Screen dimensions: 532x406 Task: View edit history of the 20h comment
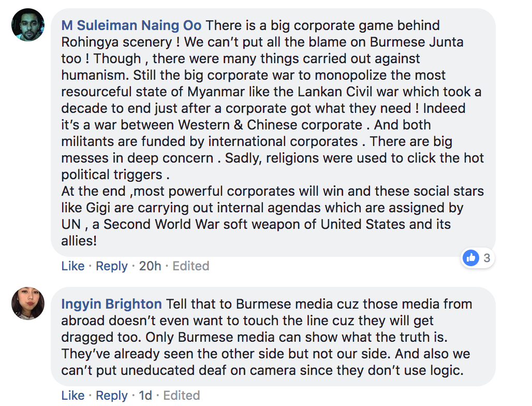pos(190,266)
